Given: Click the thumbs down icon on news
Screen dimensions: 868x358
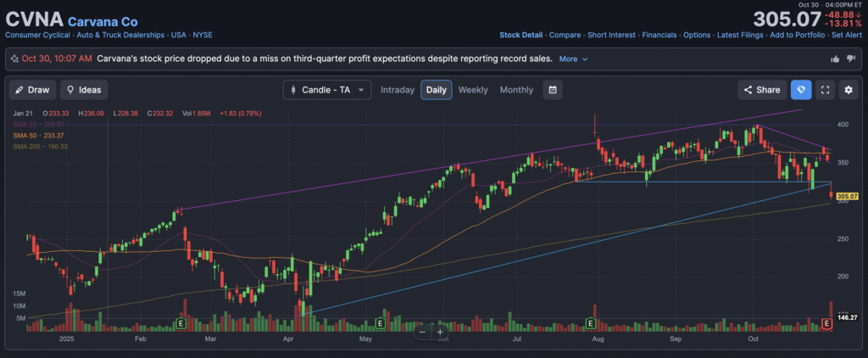Looking at the screenshot, I should coord(851,59).
